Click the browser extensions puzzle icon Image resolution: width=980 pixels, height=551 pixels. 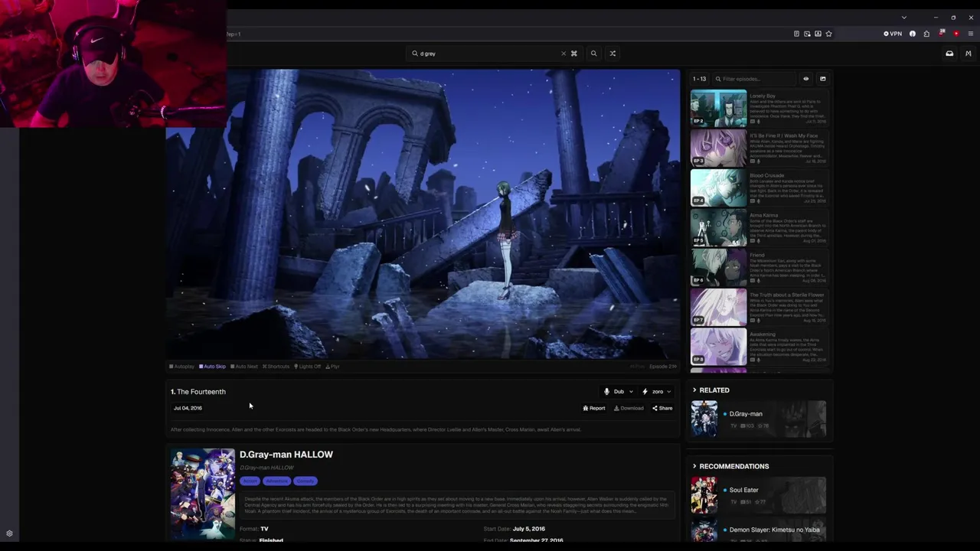[926, 34]
